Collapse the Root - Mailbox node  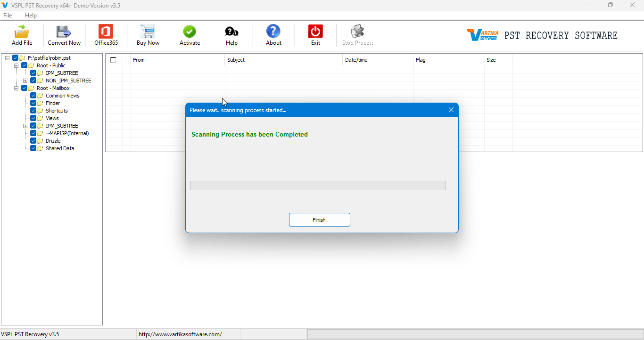click(x=17, y=88)
